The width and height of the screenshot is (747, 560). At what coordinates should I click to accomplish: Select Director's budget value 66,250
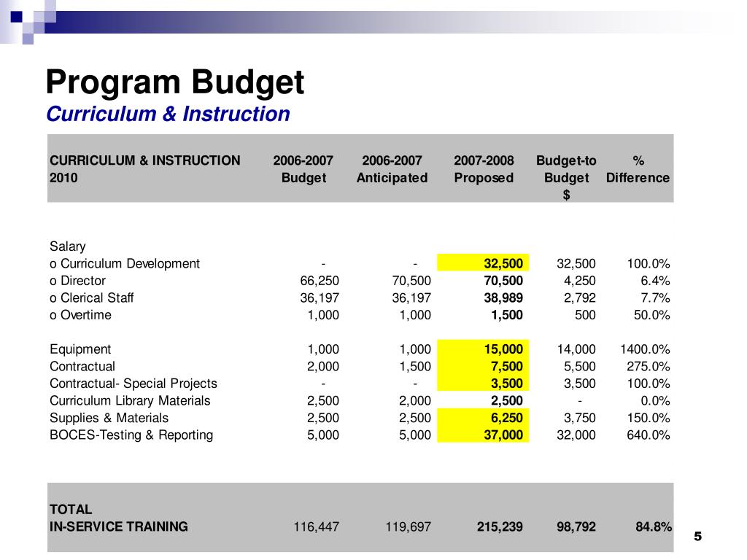click(320, 281)
